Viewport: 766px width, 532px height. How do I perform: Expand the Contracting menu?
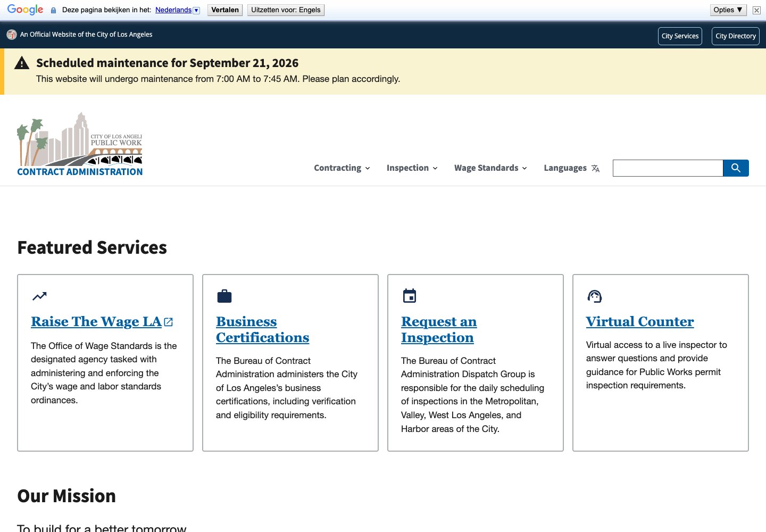tap(342, 168)
